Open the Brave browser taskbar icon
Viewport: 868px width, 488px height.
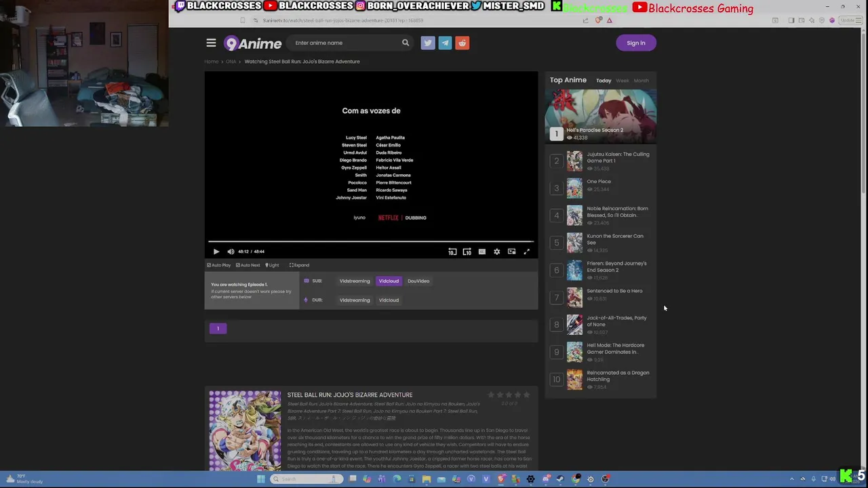[x=501, y=479]
